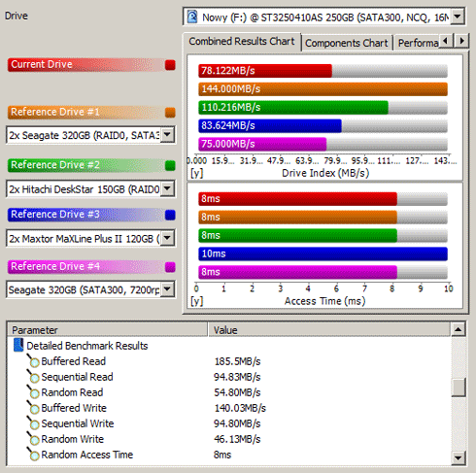This screenshot has height=473, width=476.
Task: Select the Combined Results Chart tab
Action: coord(242,42)
